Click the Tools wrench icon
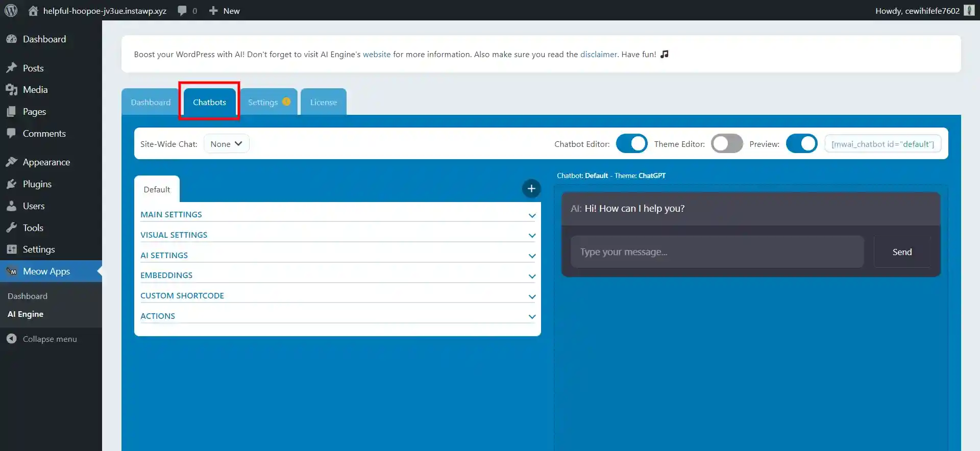Viewport: 980px width, 451px height. [11, 228]
